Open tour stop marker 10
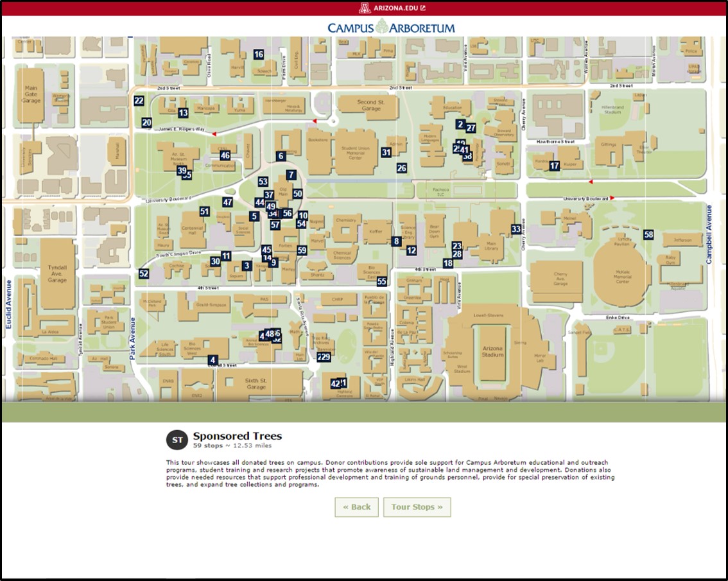Image resolution: width=728 pixels, height=581 pixels. point(303,216)
